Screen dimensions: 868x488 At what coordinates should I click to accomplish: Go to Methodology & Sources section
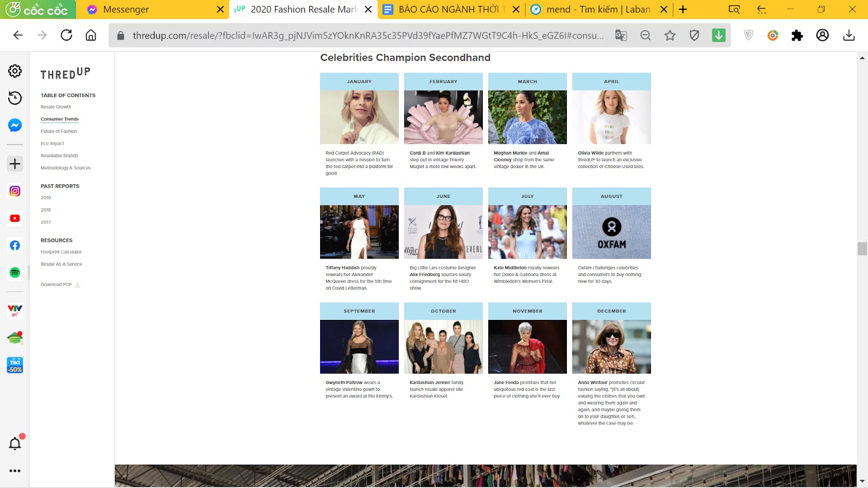pos(66,168)
